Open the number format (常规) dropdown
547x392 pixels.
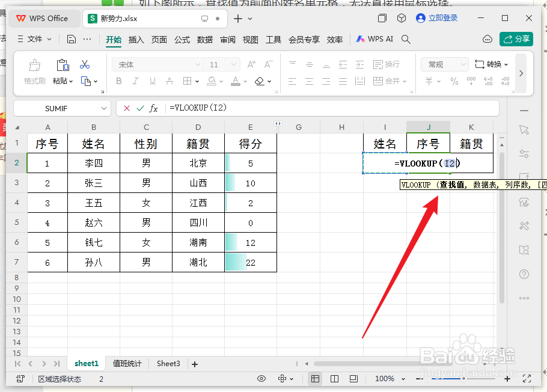click(x=444, y=63)
